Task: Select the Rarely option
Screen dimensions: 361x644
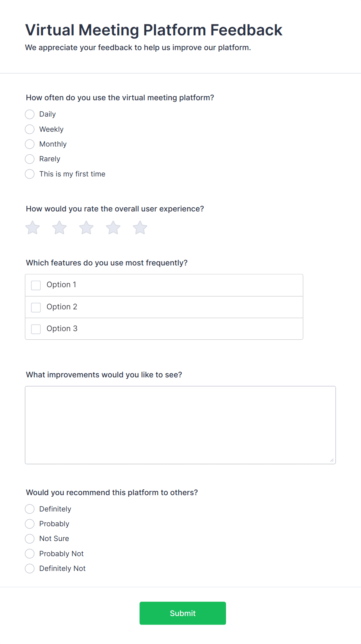Action: click(30, 159)
